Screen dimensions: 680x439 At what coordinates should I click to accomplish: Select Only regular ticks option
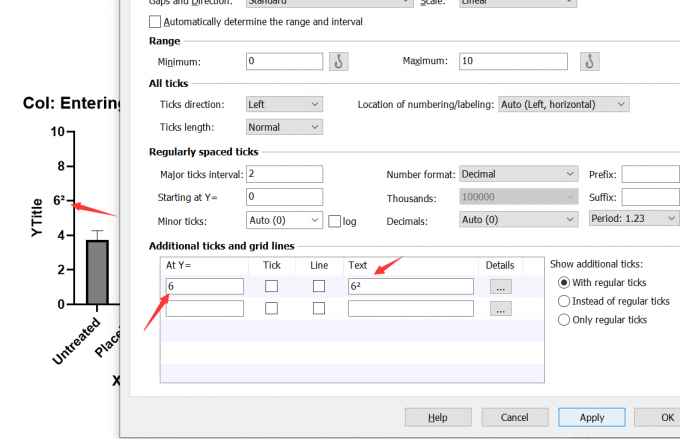click(x=564, y=320)
